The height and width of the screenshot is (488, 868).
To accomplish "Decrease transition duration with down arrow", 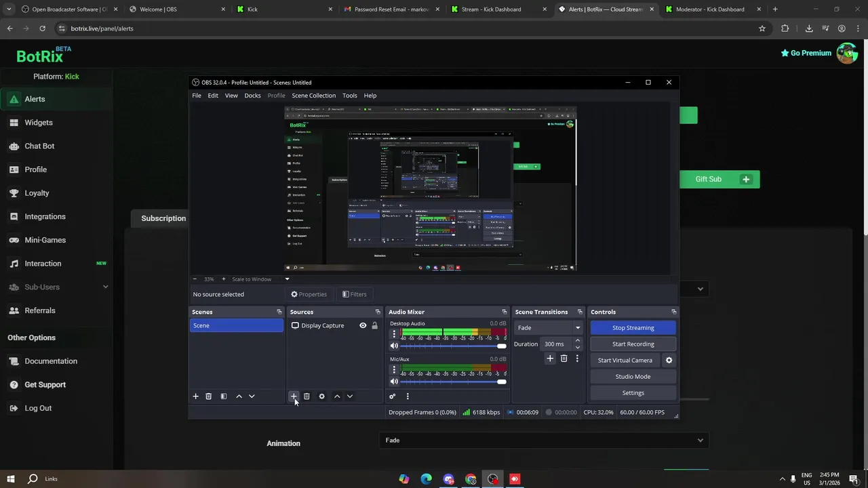I will click(x=578, y=347).
